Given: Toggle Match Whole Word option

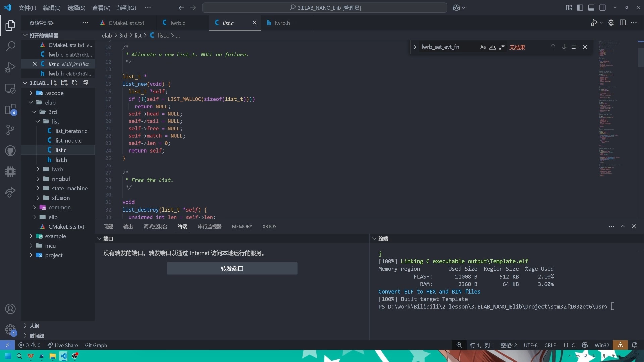Looking at the screenshot, I should [492, 47].
